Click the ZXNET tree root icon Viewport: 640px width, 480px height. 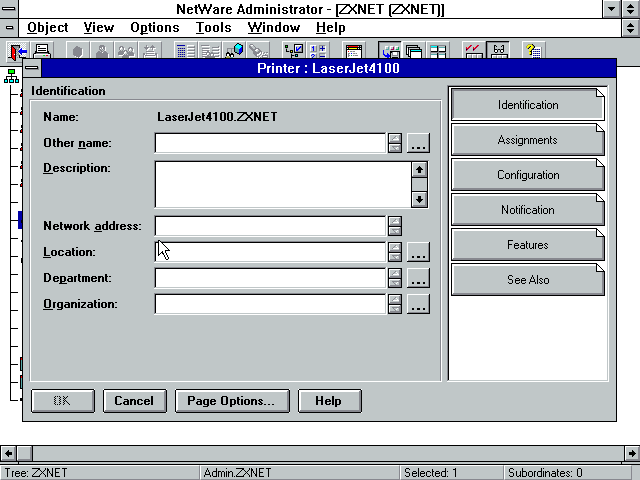tap(11, 76)
